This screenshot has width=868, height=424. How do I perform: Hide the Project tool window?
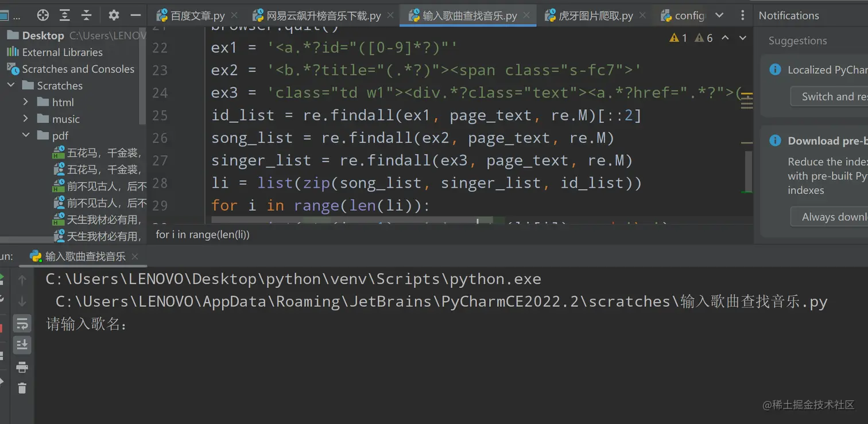(x=136, y=16)
